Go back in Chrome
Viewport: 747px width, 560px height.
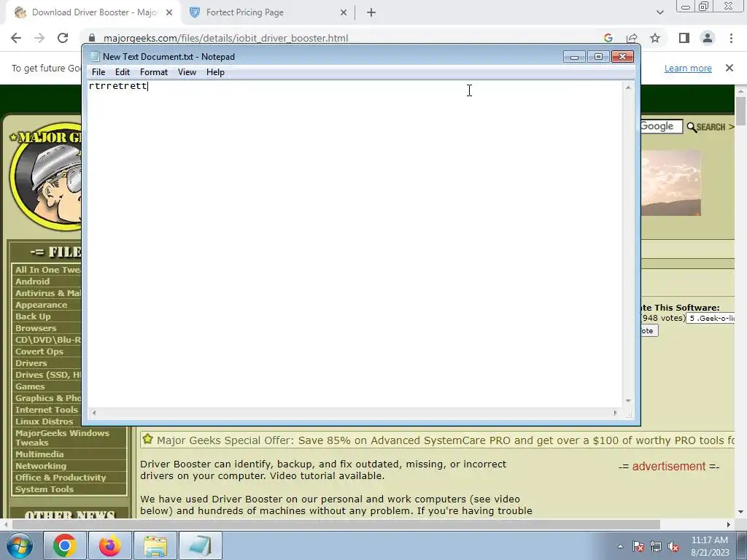tap(16, 38)
